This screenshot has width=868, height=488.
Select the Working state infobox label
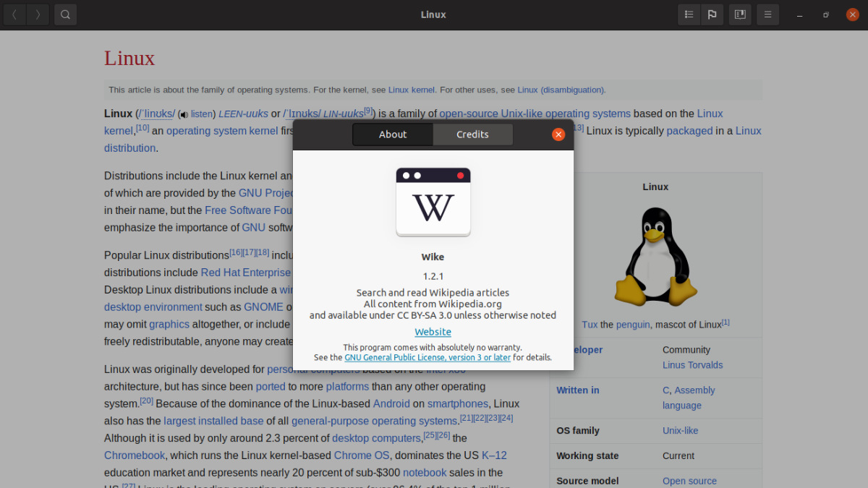[587, 456]
